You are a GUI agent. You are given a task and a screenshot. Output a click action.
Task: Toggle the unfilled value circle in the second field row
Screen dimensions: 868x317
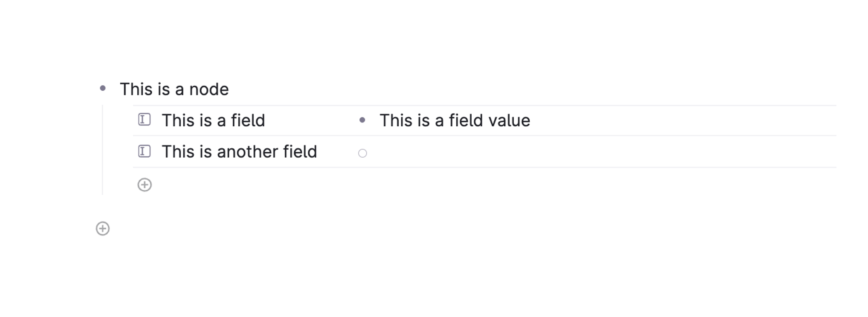pyautogui.click(x=363, y=153)
